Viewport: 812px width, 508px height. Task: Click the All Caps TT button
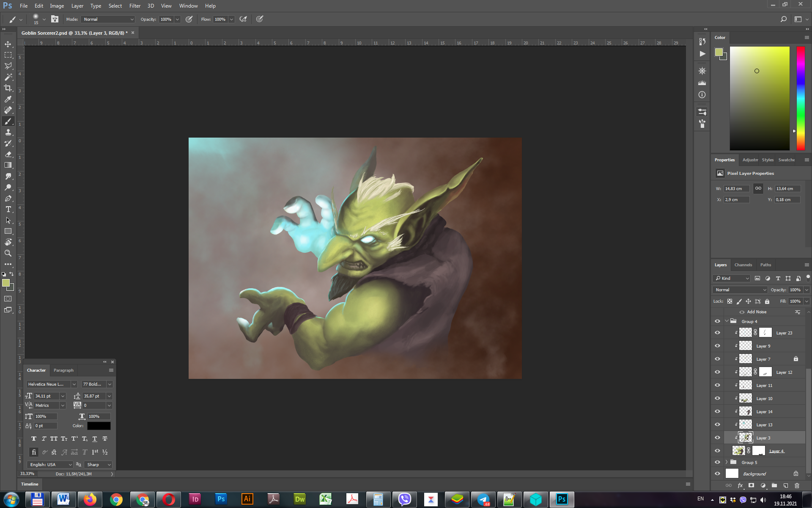point(54,439)
